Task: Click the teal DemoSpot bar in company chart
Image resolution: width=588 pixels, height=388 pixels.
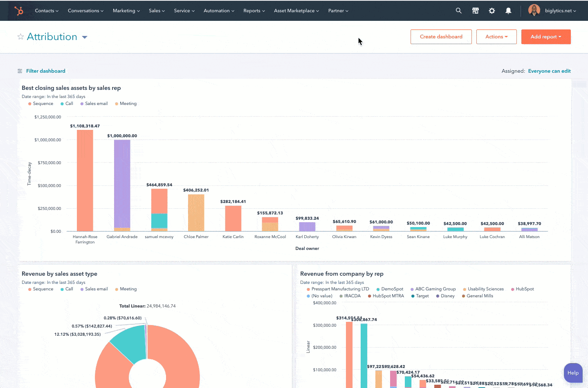Action: [x=364, y=356]
